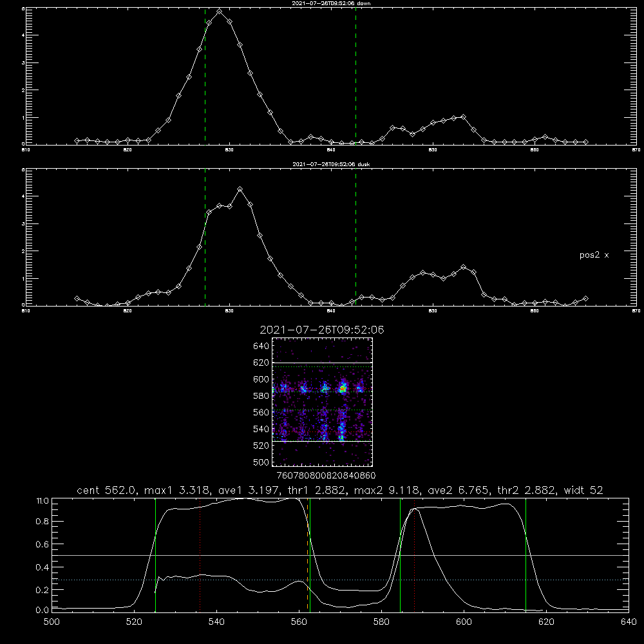
Task: Click the 'max2 9.118' value in the stats line
Action: pos(387,490)
